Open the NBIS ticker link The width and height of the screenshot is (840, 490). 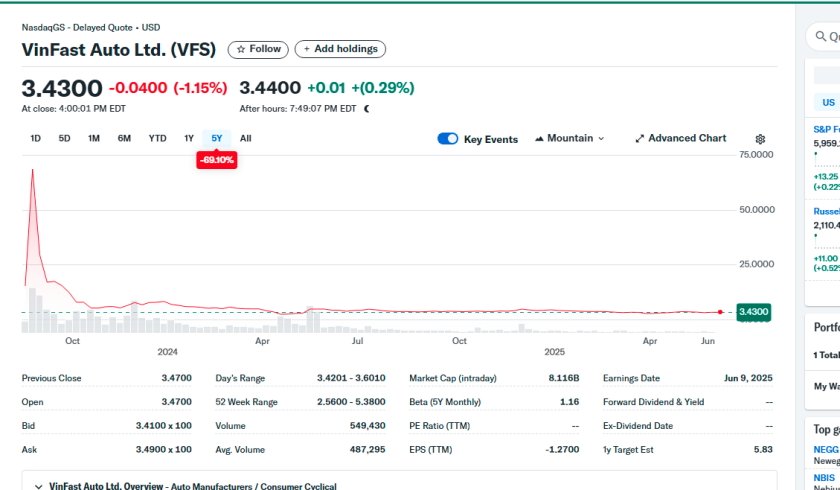pos(824,478)
